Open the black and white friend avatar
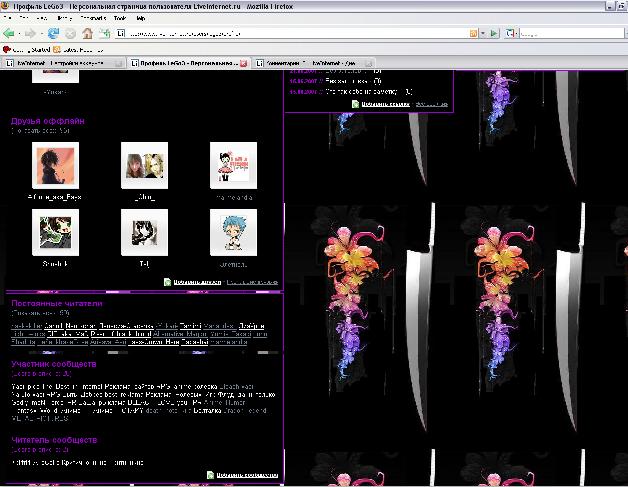 coord(145,232)
